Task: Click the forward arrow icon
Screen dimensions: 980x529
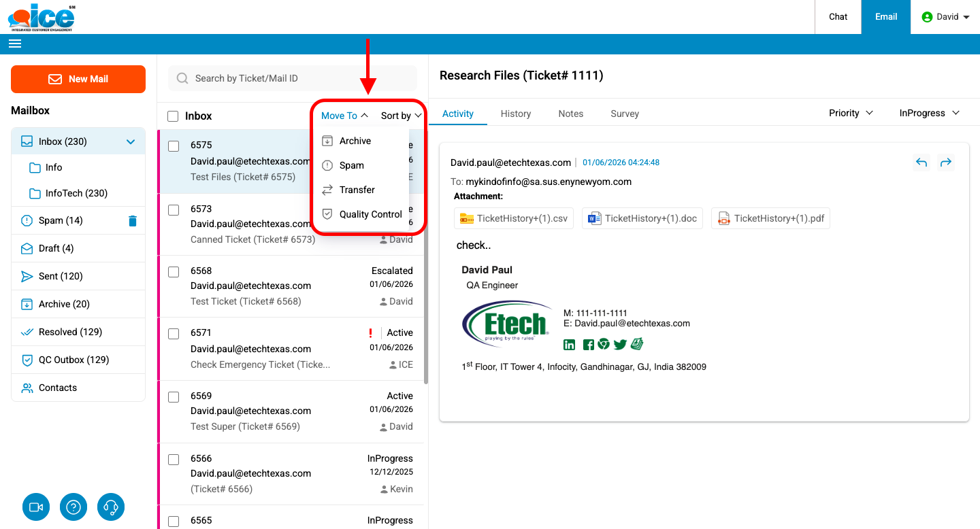Action: [945, 163]
